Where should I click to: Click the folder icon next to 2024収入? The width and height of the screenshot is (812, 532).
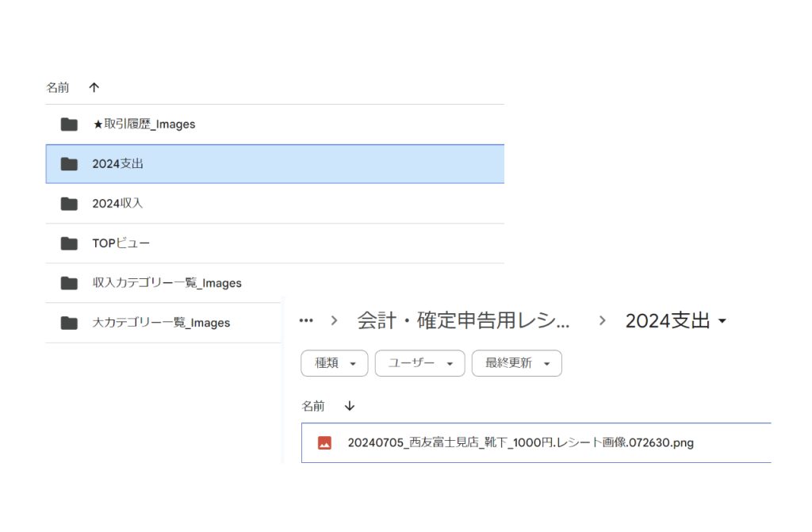pos(69,204)
